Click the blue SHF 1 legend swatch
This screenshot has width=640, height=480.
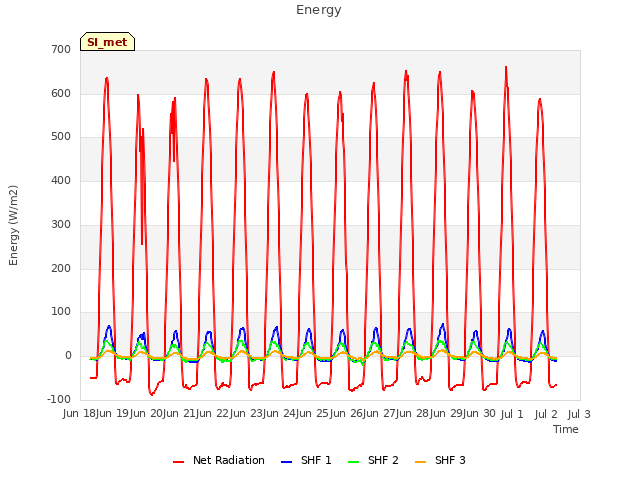pyautogui.click(x=287, y=462)
